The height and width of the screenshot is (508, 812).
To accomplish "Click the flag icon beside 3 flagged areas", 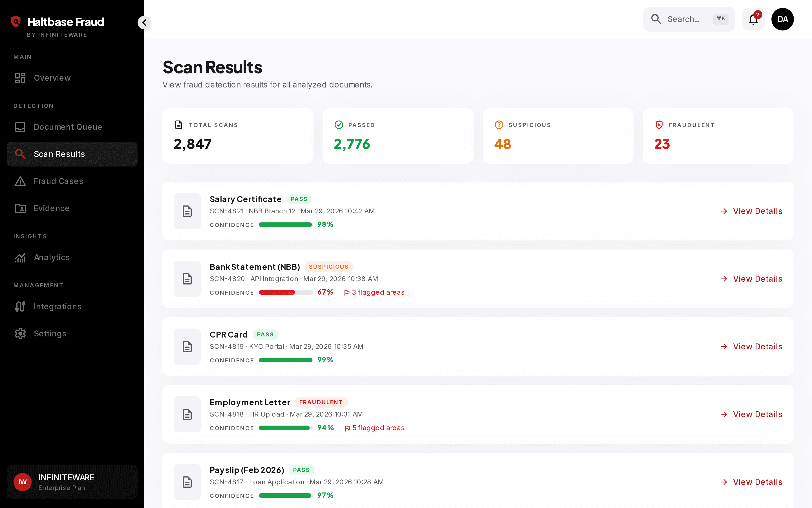I will pos(347,293).
